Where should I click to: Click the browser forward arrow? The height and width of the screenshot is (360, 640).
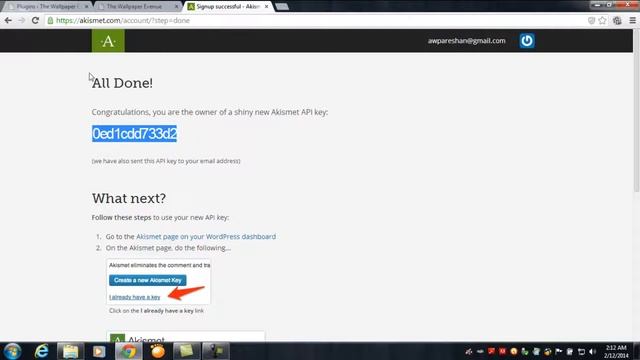[22, 20]
